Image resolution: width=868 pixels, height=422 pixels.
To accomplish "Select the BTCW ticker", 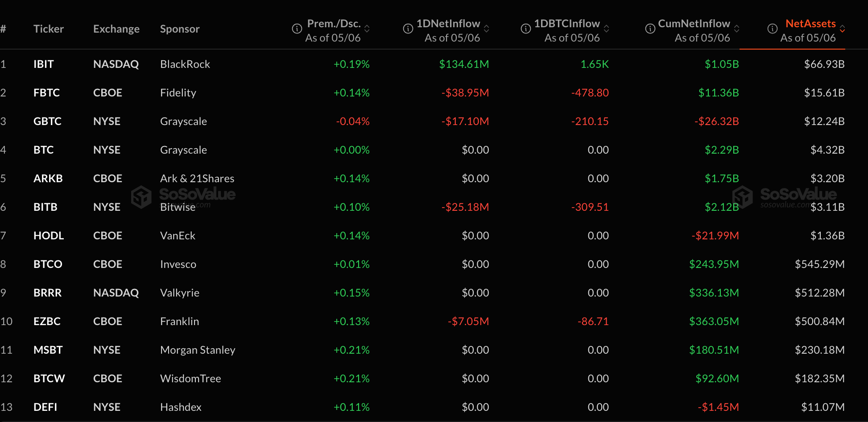I will click(49, 379).
